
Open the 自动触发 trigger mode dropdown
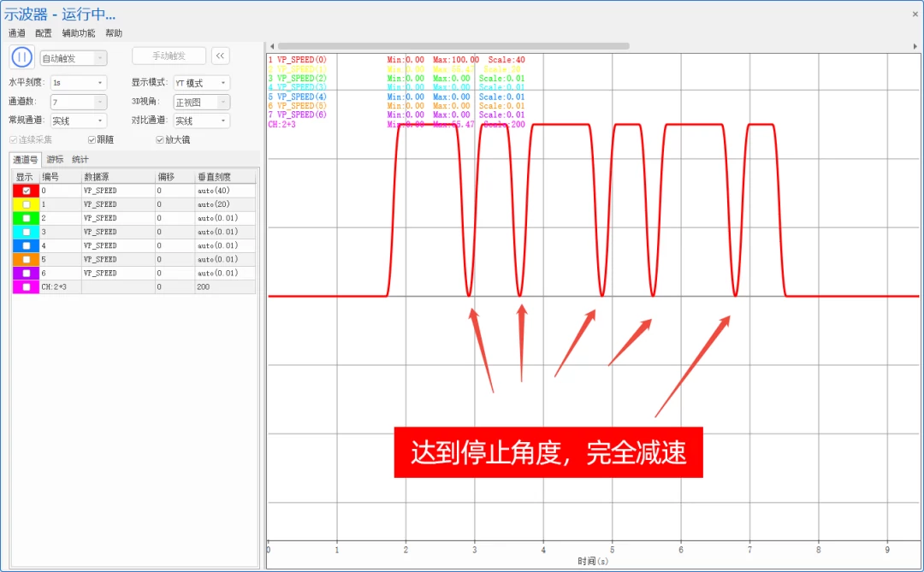[74, 58]
